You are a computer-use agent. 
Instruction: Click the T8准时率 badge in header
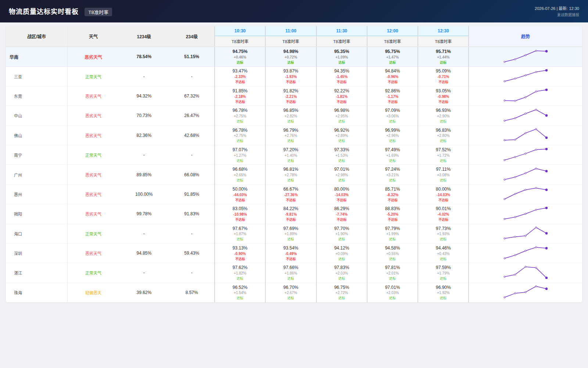[98, 12]
